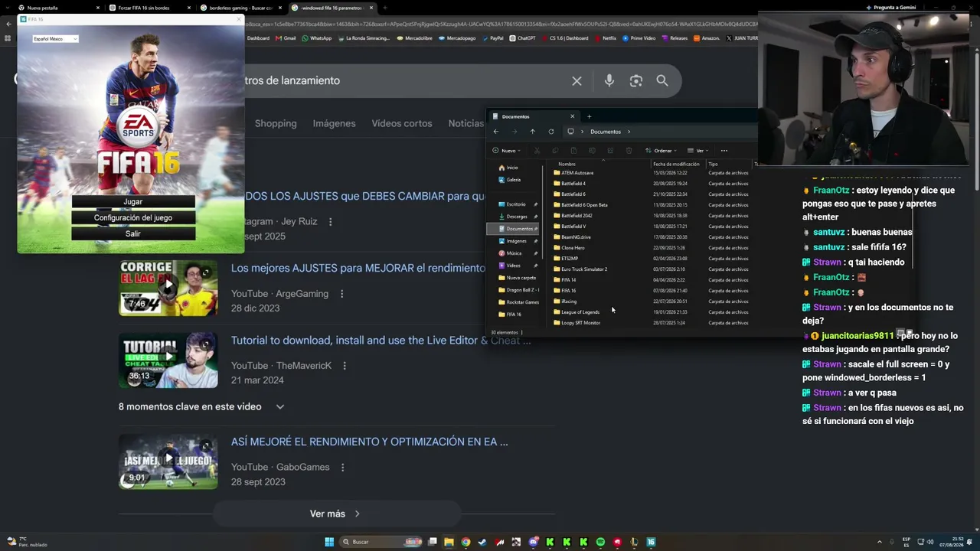The image size is (980, 551).
Task: Start Google voice search with the microphone
Action: pos(609,81)
